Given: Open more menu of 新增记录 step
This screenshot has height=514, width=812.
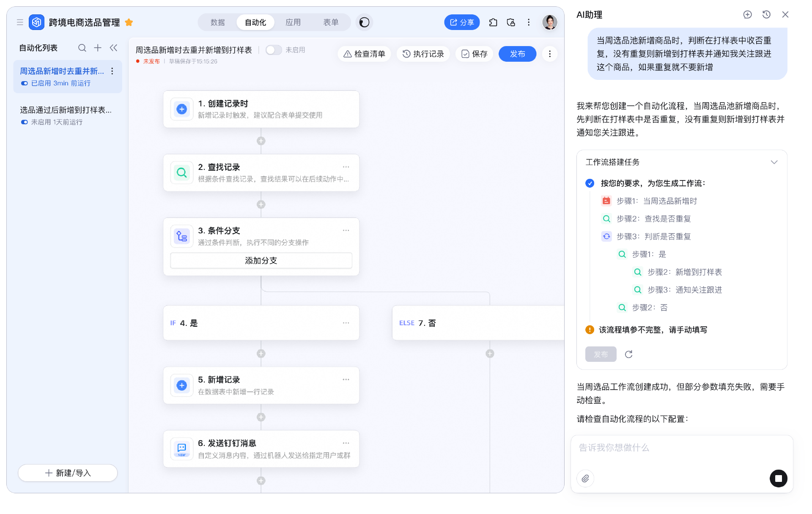Looking at the screenshot, I should pos(346,380).
